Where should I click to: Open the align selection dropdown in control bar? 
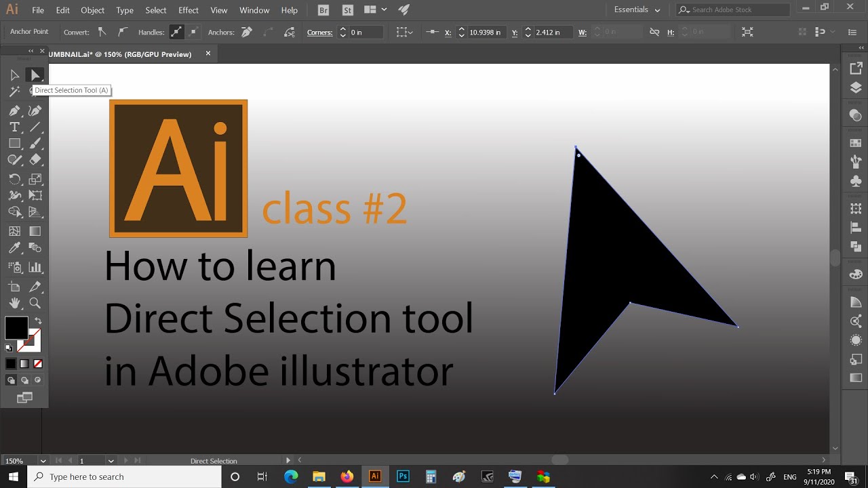pyautogui.click(x=404, y=32)
